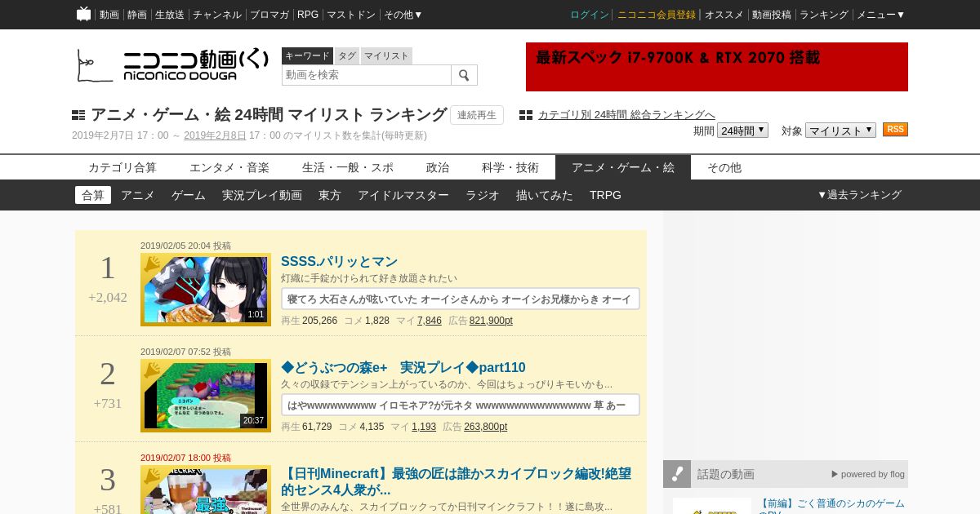980x514 pixels.
Task: Click the list icon beside ranking title
Action: (78, 115)
